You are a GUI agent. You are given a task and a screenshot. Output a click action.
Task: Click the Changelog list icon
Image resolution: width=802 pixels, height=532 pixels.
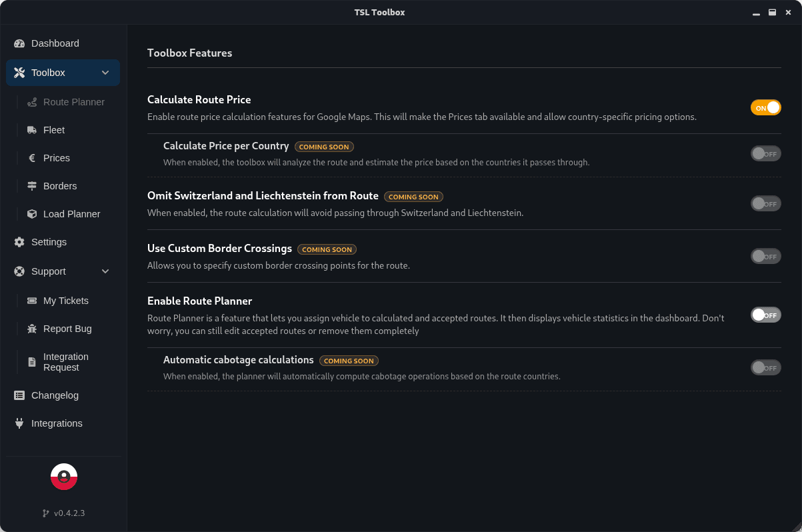tap(19, 395)
